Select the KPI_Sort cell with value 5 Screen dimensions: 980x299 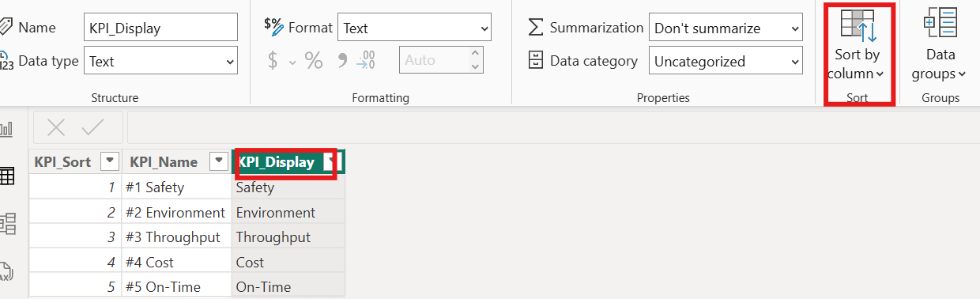(x=76, y=286)
